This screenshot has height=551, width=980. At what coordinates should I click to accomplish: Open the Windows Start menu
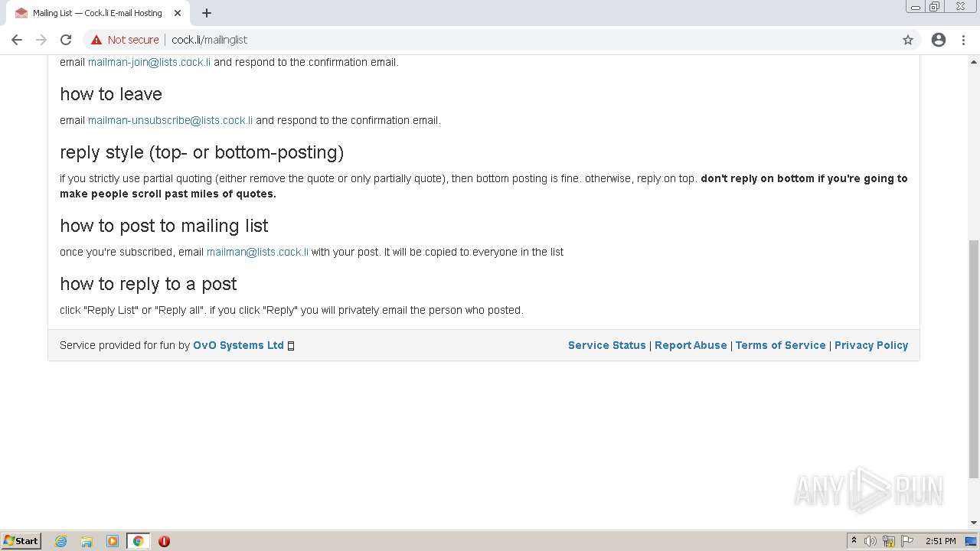pyautogui.click(x=21, y=541)
